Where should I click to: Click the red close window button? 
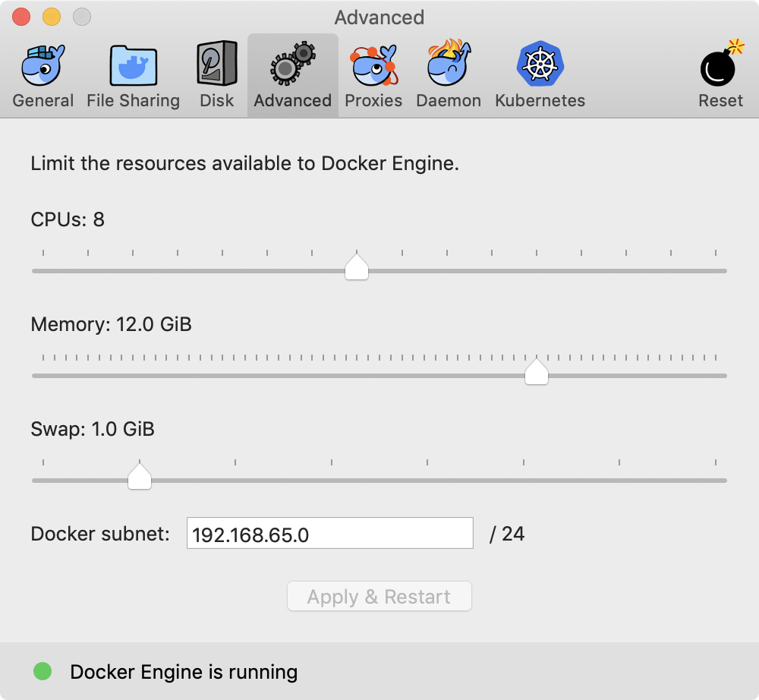pyautogui.click(x=21, y=17)
